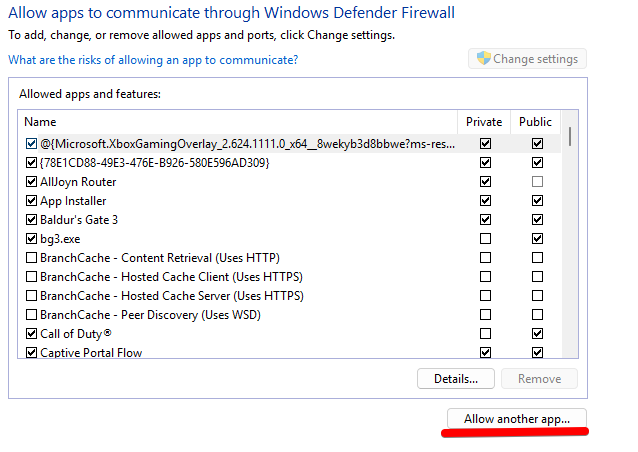Image resolution: width=638 pixels, height=452 pixels.
Task: Disable Private for Baldur's Gate 3
Action: click(x=486, y=220)
